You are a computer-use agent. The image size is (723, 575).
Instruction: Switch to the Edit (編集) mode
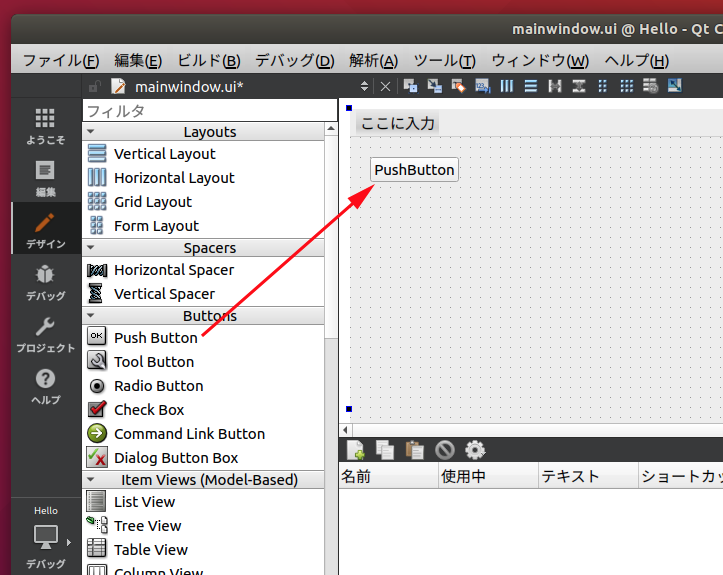[45, 178]
